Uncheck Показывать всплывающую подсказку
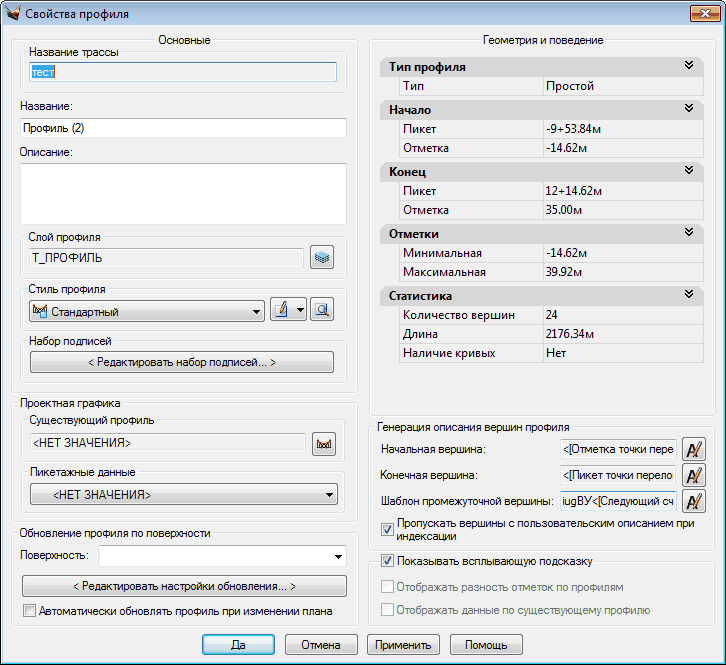This screenshot has height=665, width=726. [x=388, y=561]
